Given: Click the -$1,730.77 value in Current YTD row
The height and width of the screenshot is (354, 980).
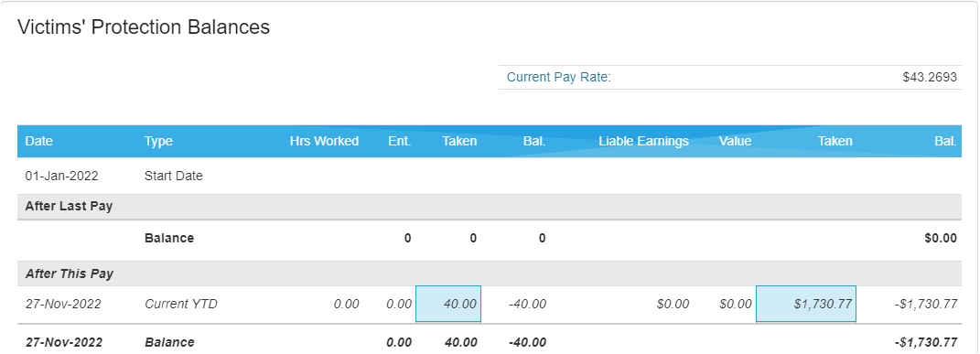Looking at the screenshot, I should [x=926, y=304].
